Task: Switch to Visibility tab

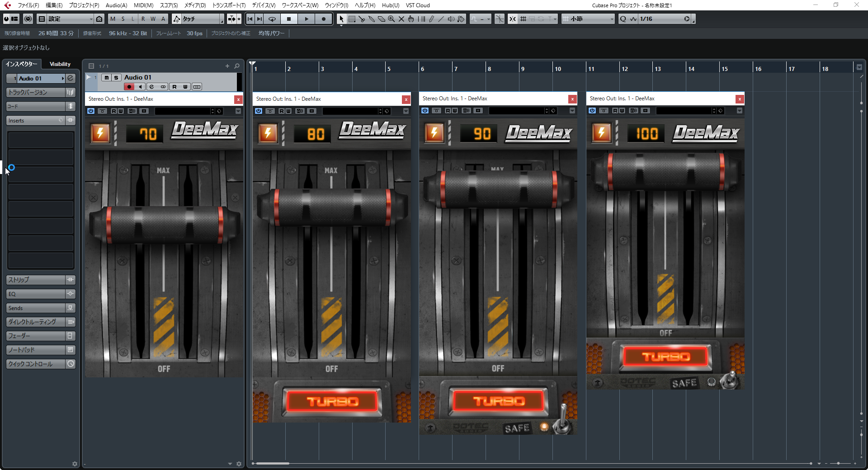Action: (60, 64)
